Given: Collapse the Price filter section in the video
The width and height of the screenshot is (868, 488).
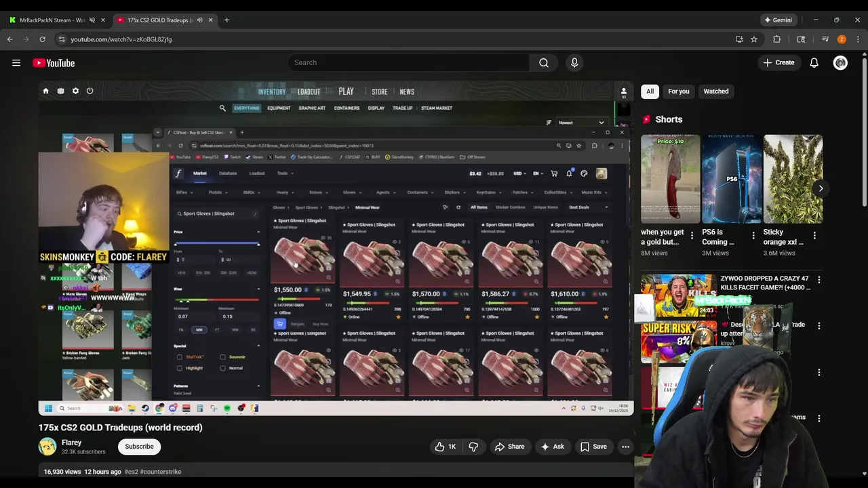Looking at the screenshot, I should tap(258, 232).
